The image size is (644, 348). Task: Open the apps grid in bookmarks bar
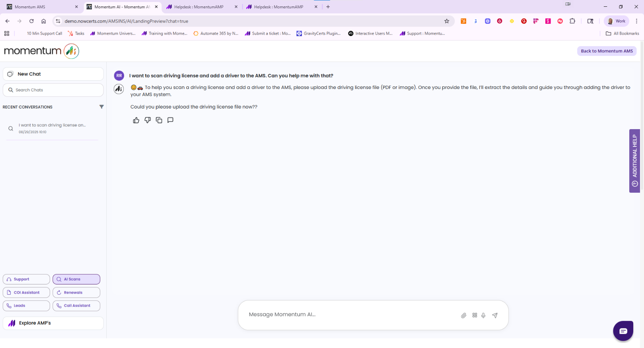pyautogui.click(x=7, y=33)
